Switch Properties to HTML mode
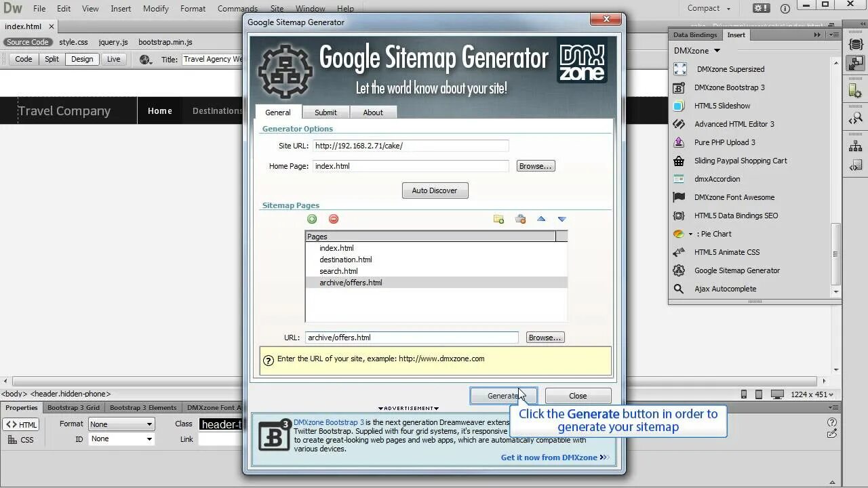Viewport: 868px width, 488px height. [x=22, y=425]
